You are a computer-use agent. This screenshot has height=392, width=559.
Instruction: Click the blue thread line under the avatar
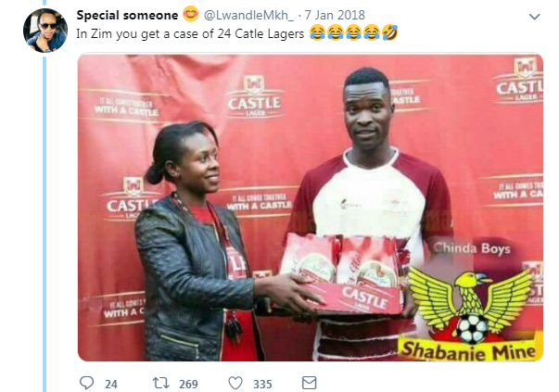tap(44, 223)
